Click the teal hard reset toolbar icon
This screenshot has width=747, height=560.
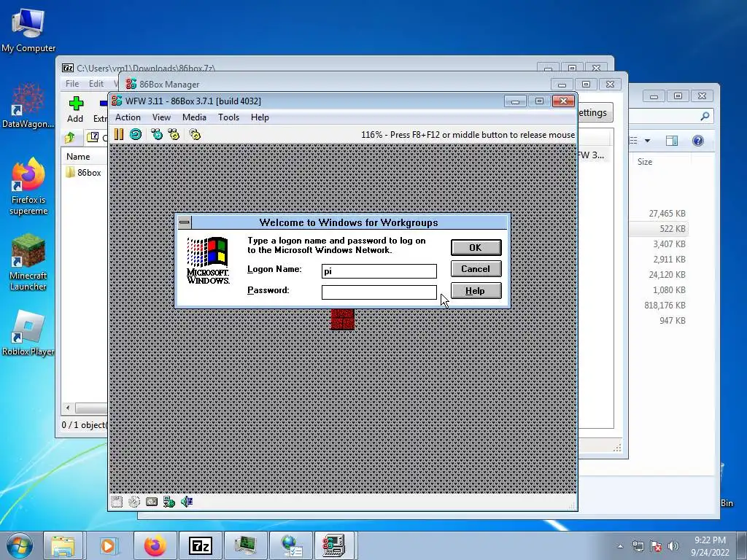(x=136, y=134)
